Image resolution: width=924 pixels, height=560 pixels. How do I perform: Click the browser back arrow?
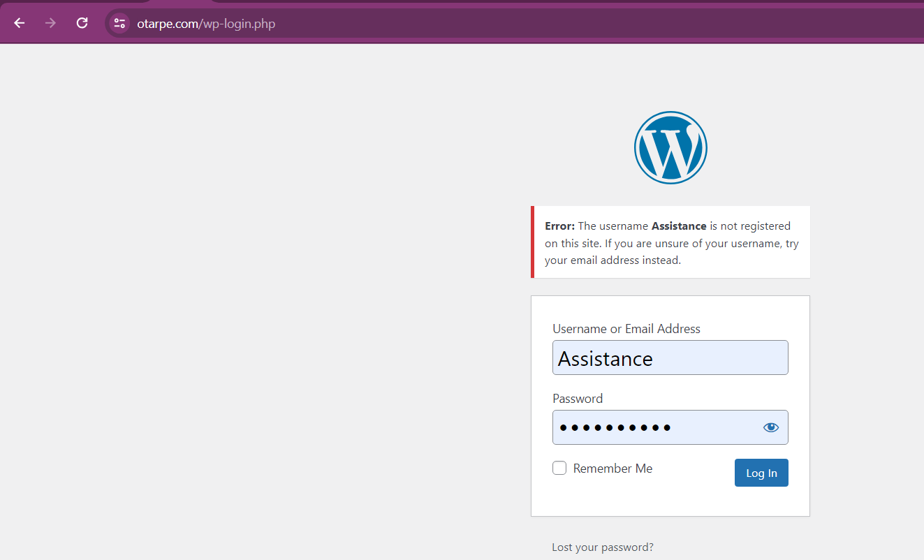point(20,23)
